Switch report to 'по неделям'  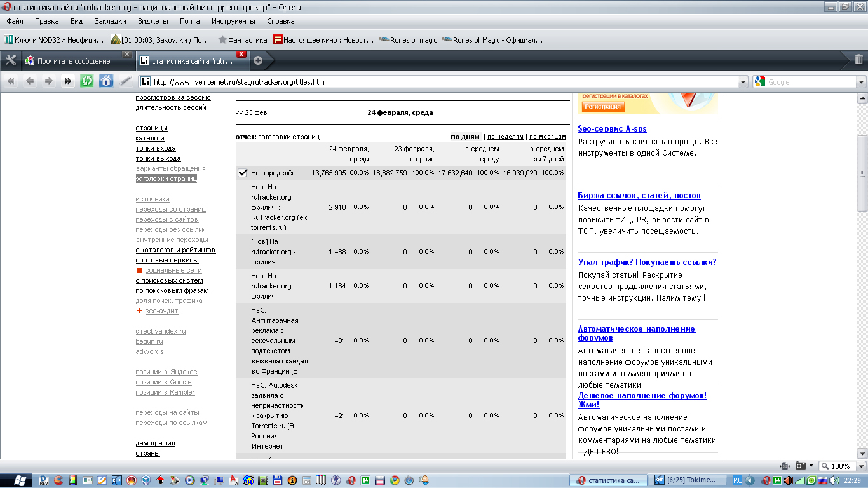[506, 137]
